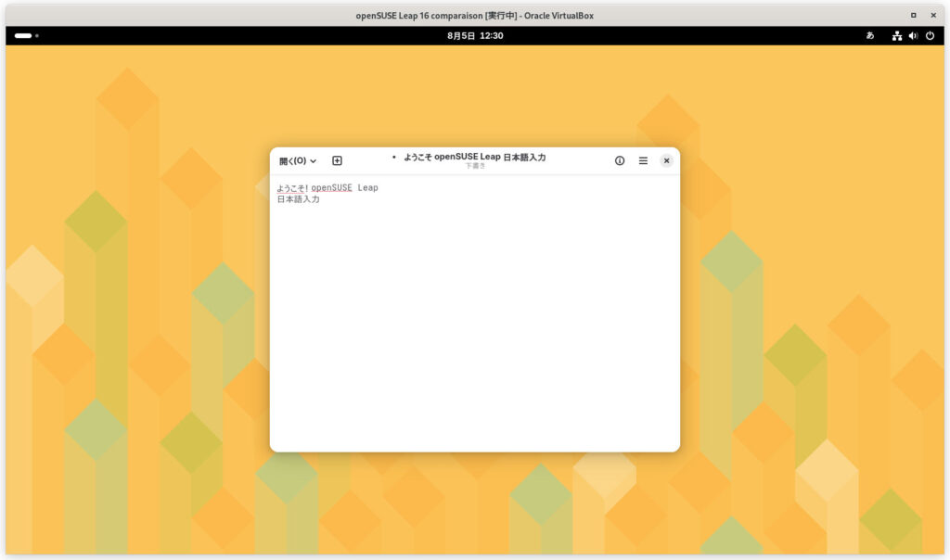Viewport: 950px width, 560px height.
Task: Maximize the VirtualBox window
Action: 914,15
